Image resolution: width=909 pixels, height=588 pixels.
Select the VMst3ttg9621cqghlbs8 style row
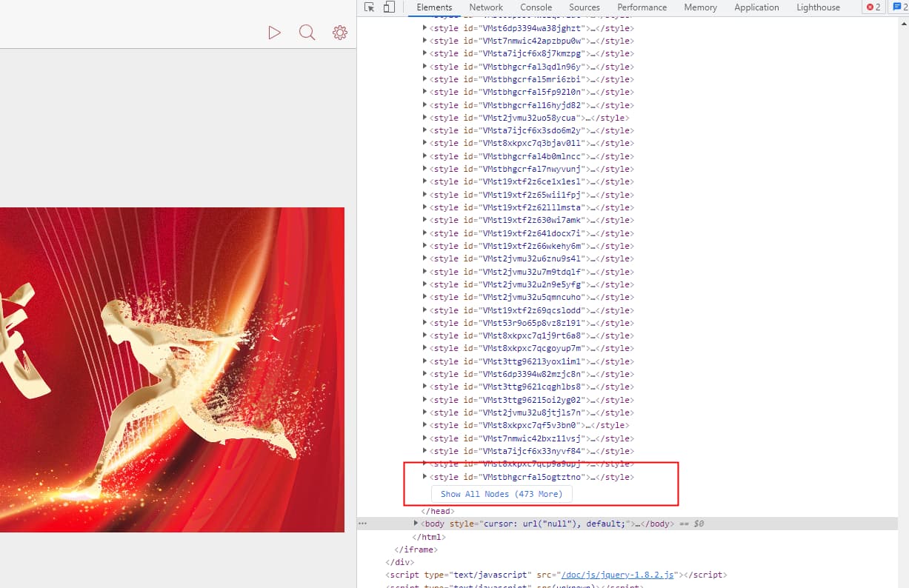[530, 387]
